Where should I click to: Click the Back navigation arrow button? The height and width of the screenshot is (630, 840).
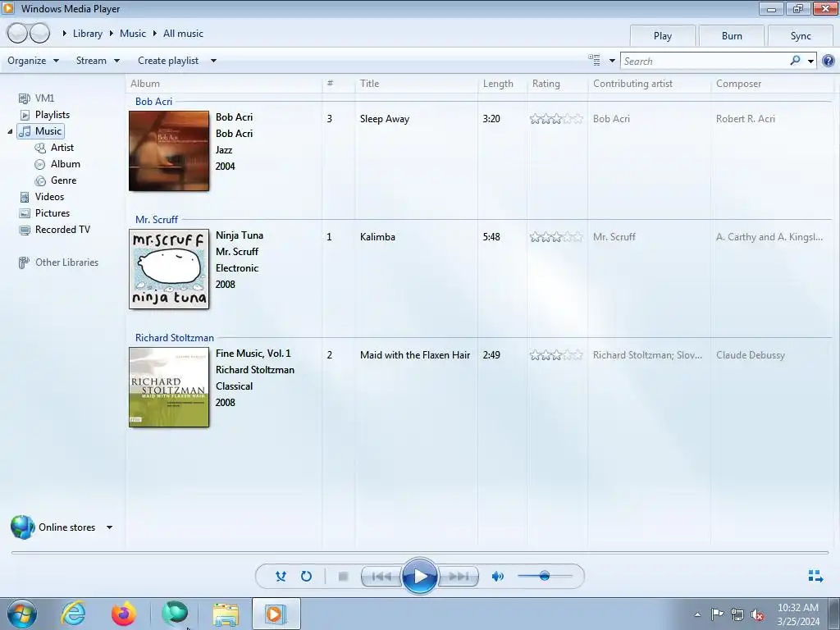click(17, 33)
